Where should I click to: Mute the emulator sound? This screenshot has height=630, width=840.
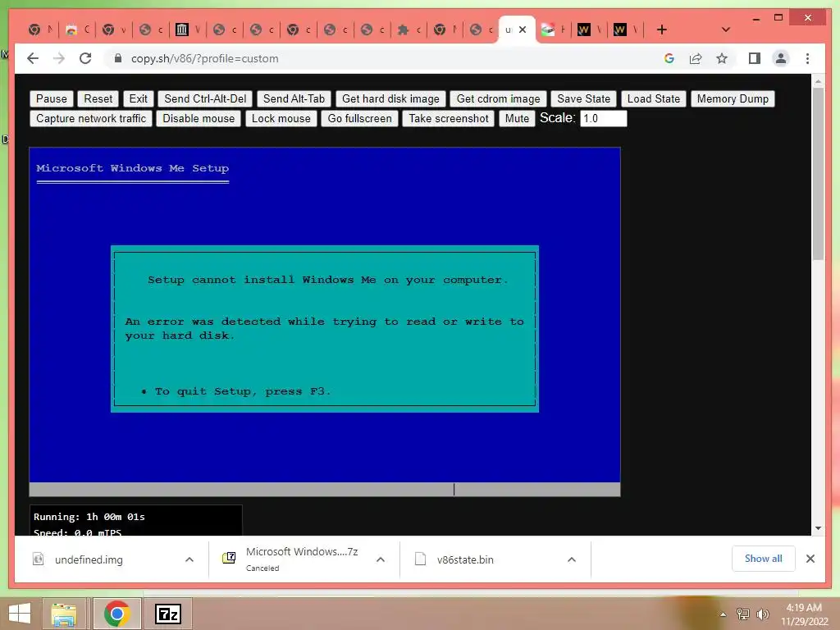click(517, 118)
